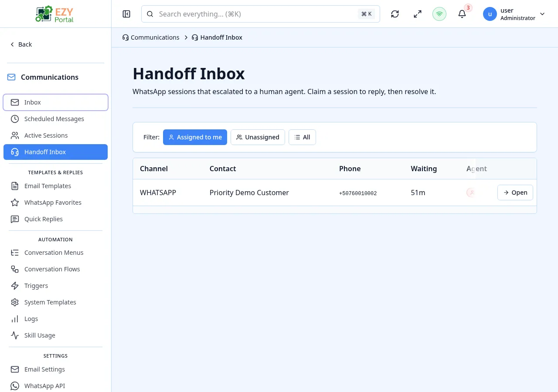Image resolution: width=558 pixels, height=392 pixels.
Task: Open Triggers menu item
Action: click(x=55, y=286)
